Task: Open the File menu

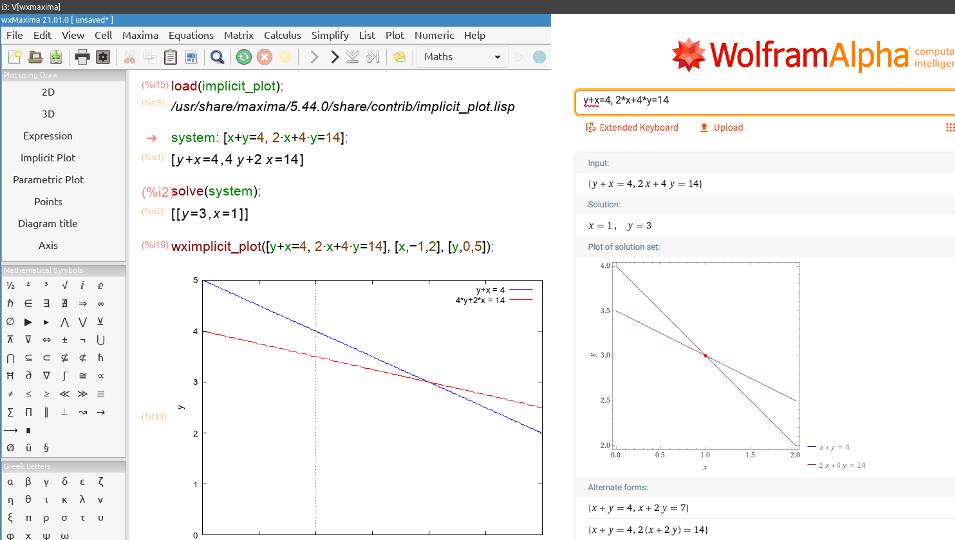Action: coord(15,35)
